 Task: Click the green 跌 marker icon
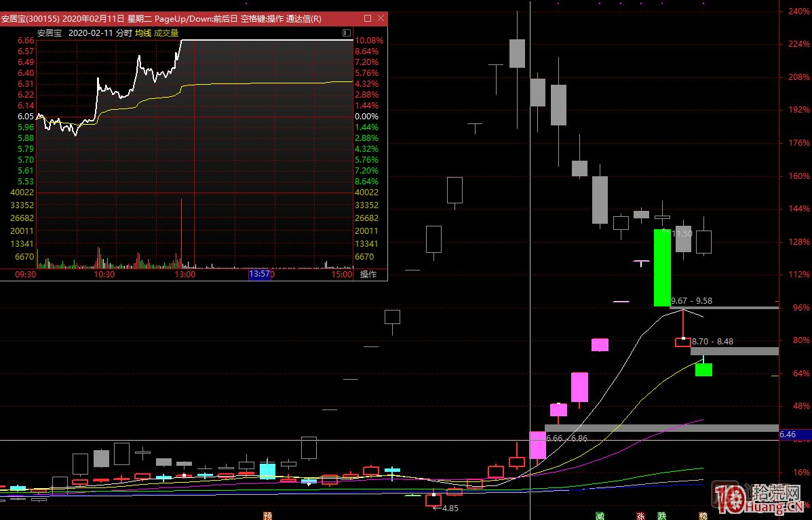tap(661, 515)
